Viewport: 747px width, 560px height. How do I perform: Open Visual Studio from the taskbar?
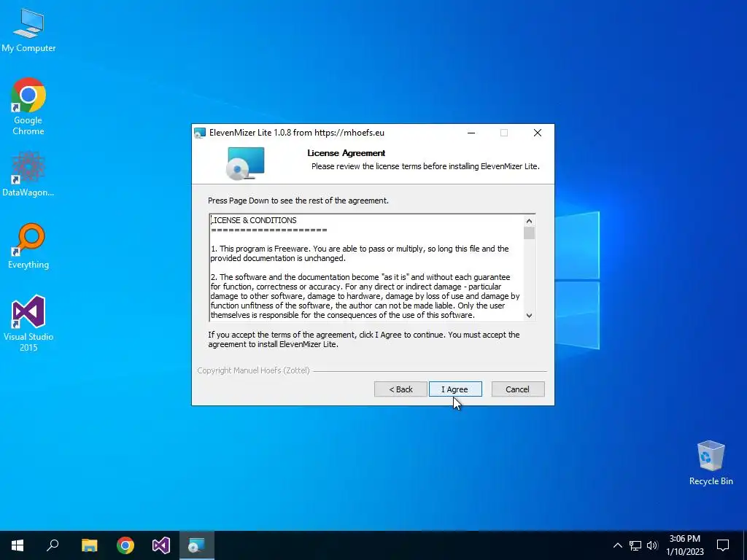(x=161, y=545)
